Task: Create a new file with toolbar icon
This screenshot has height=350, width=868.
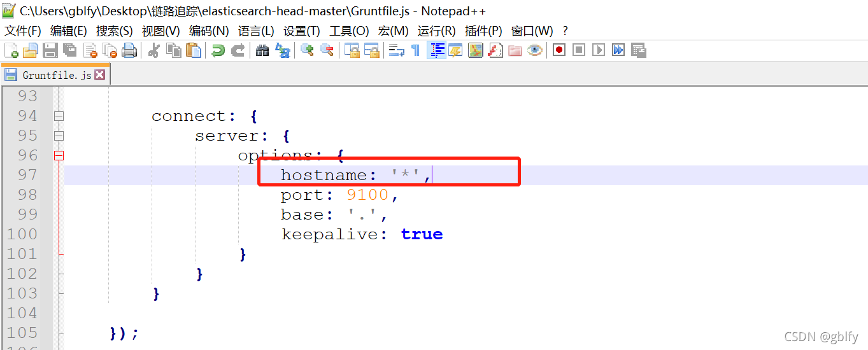Action: (x=11, y=50)
